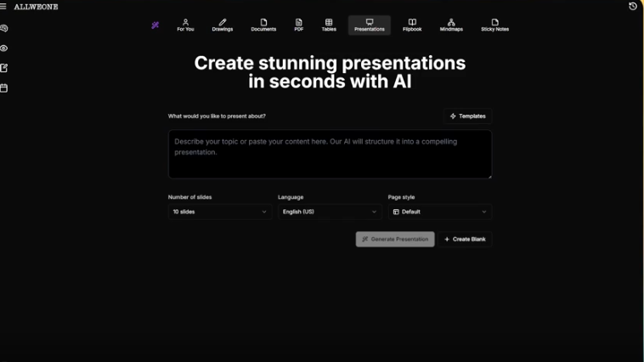Viewport: 644px width, 362px height.
Task: Switch to the Drawings tab
Action: (223, 25)
